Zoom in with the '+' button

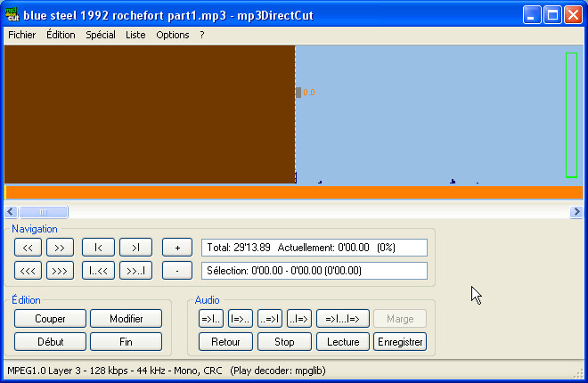(x=177, y=248)
